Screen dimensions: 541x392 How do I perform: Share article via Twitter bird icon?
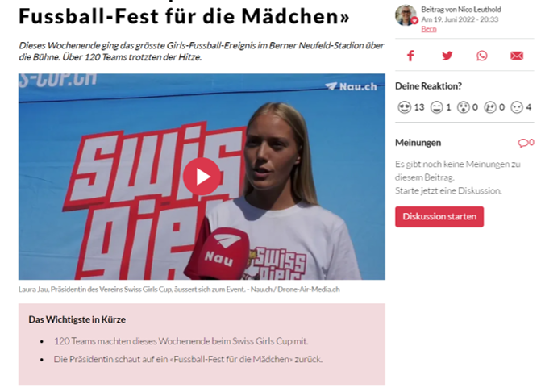click(x=447, y=56)
